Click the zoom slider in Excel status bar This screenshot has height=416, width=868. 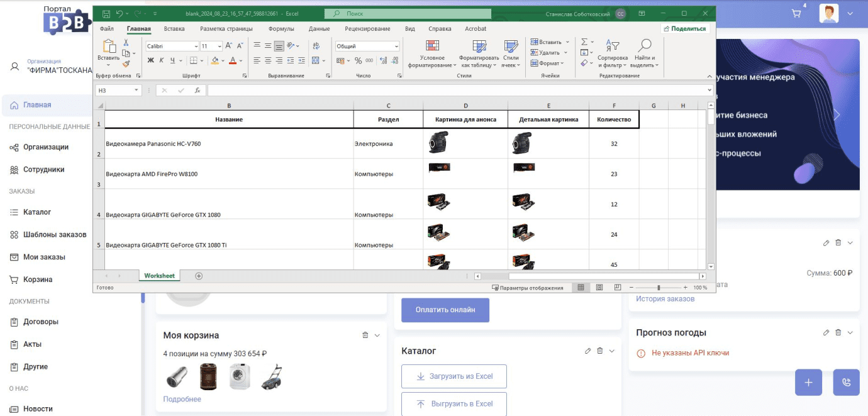click(x=659, y=288)
